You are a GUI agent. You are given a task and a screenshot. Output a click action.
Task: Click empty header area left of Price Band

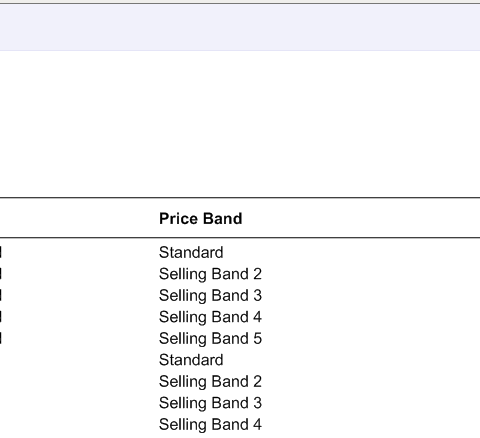click(x=79, y=218)
